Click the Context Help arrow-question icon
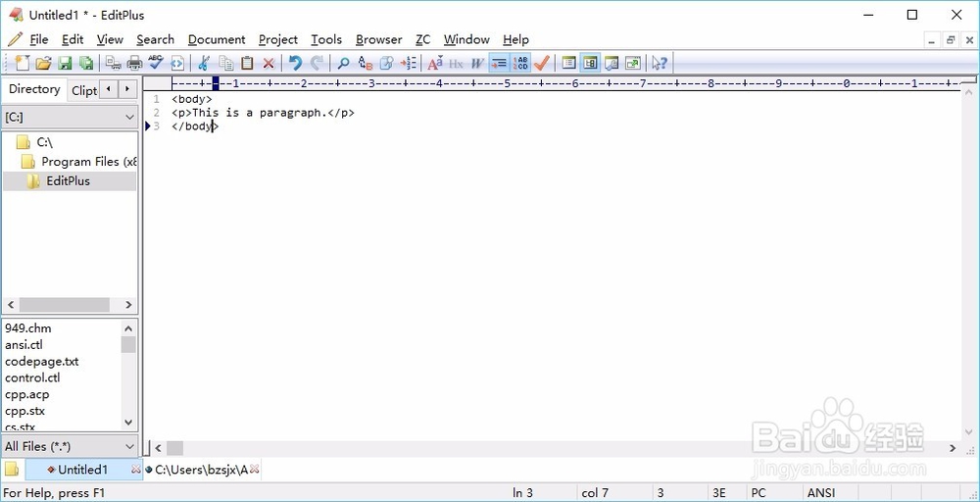The height and width of the screenshot is (502, 980). click(660, 63)
